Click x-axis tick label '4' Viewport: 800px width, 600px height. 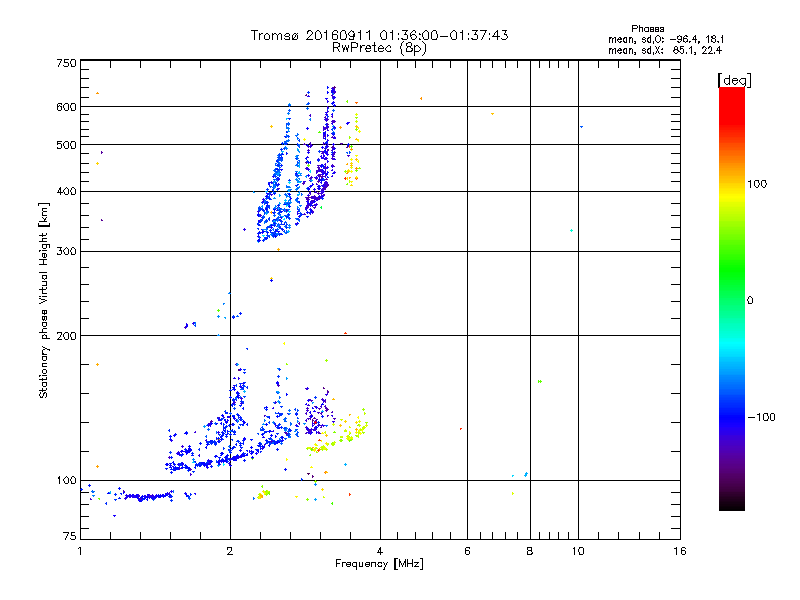click(380, 551)
